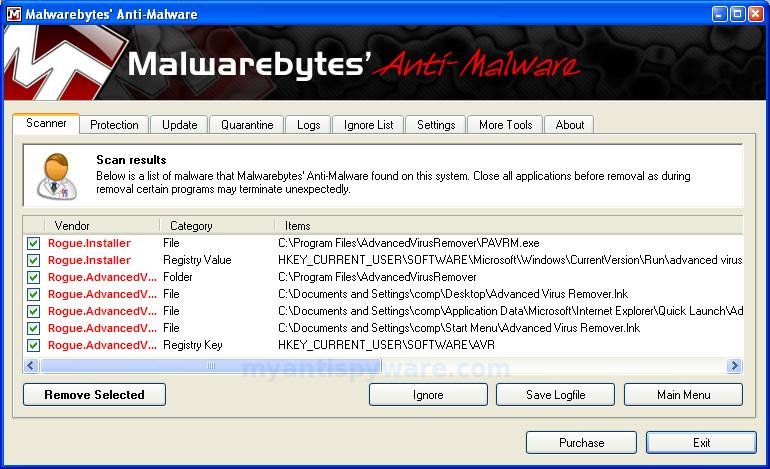Image resolution: width=770 pixels, height=469 pixels.
Task: Select the Desktop\Advanced Virus Remover.lnk path
Action: click(453, 294)
